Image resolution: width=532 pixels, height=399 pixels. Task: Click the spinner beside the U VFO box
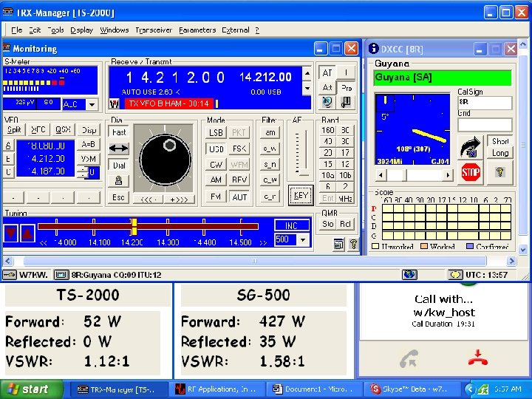tap(82, 172)
